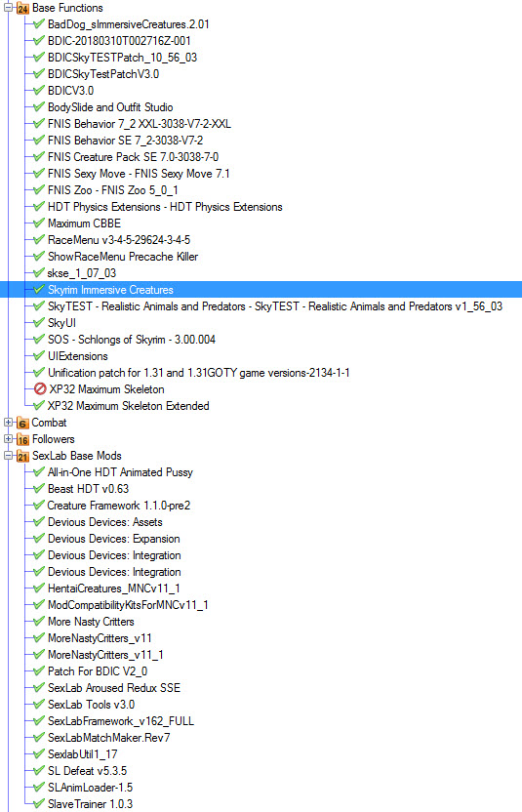The image size is (522, 812).
Task: Select FNIS Behavior 7_2 XXL-3038-V7-2-XXL
Action: (x=140, y=124)
